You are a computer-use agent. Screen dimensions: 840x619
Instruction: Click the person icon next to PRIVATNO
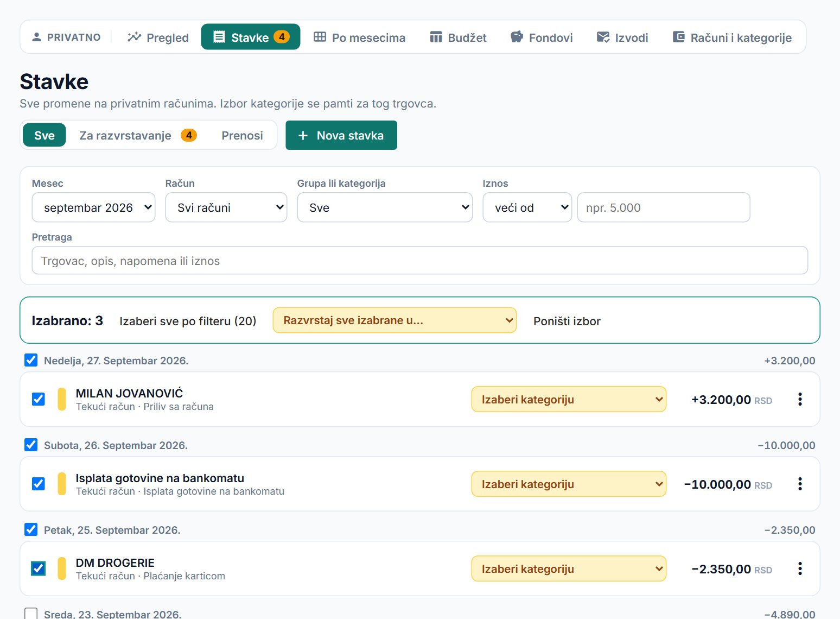click(36, 37)
